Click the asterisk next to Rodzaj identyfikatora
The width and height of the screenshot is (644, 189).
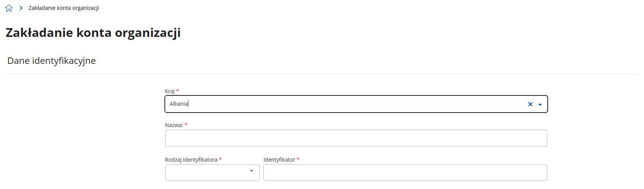[220, 159]
